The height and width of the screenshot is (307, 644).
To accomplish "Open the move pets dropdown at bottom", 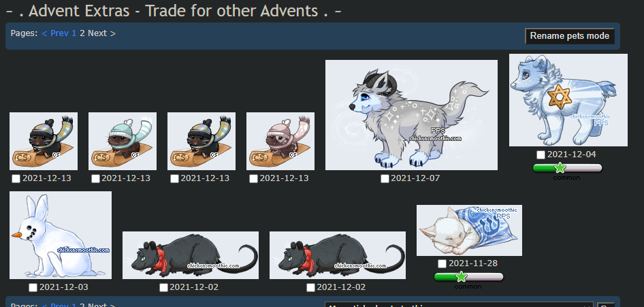I will pos(460,305).
